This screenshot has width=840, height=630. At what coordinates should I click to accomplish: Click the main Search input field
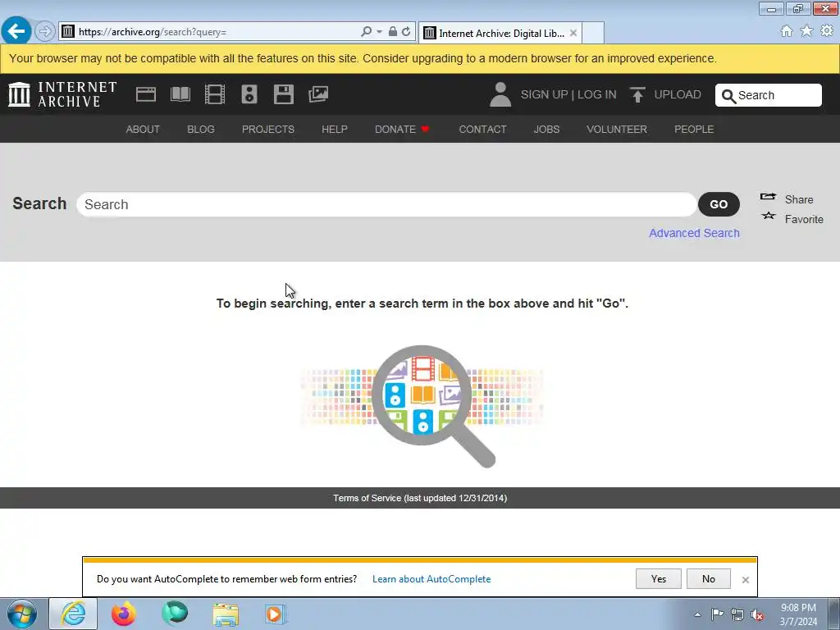(386, 204)
